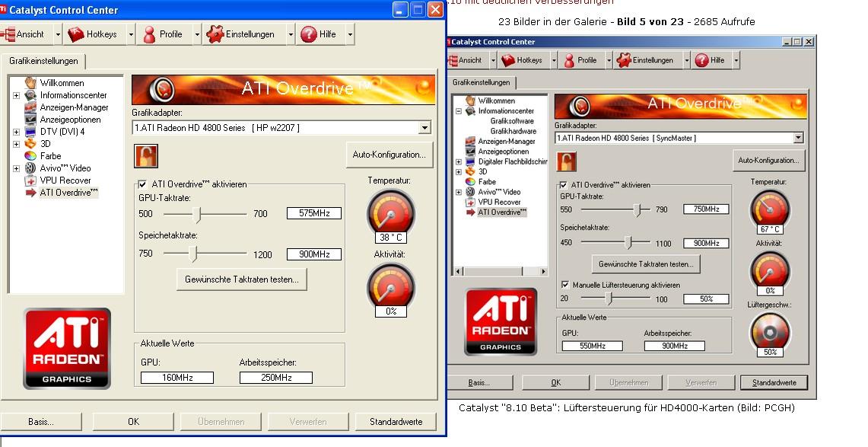Open Ansicht menu in left window

coord(25,34)
